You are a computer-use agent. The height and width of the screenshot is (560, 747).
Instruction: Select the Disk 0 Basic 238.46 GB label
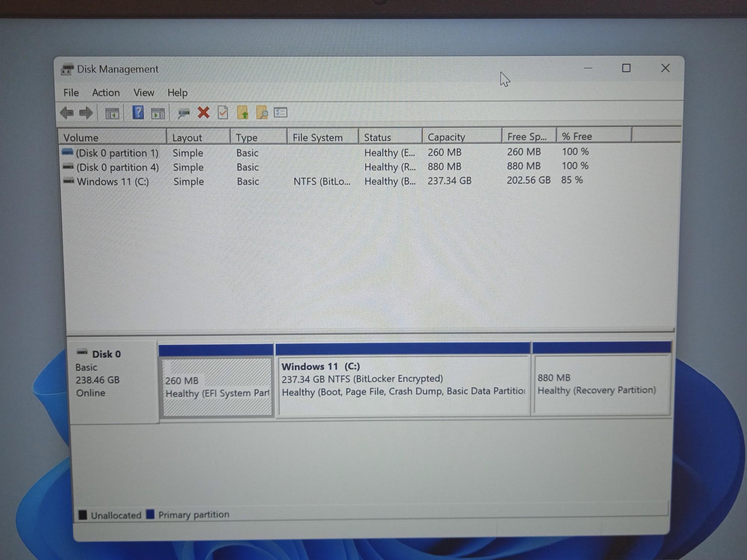click(x=113, y=382)
